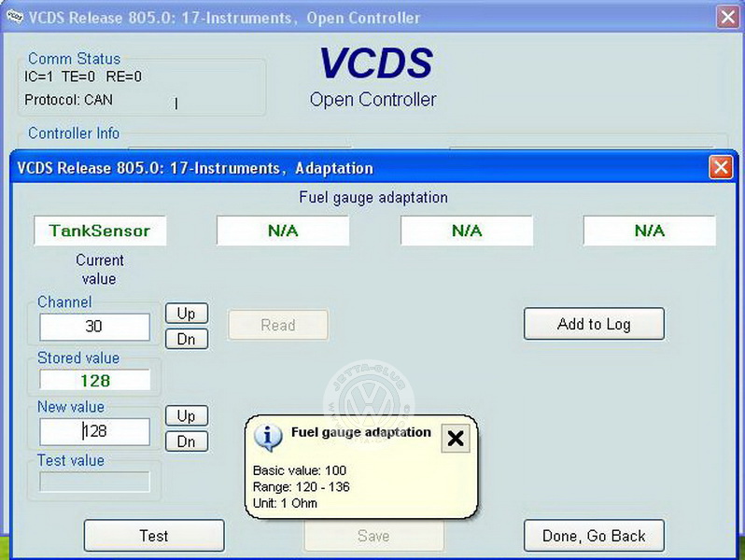745x560 pixels.
Task: Click the Test button
Action: (154, 536)
